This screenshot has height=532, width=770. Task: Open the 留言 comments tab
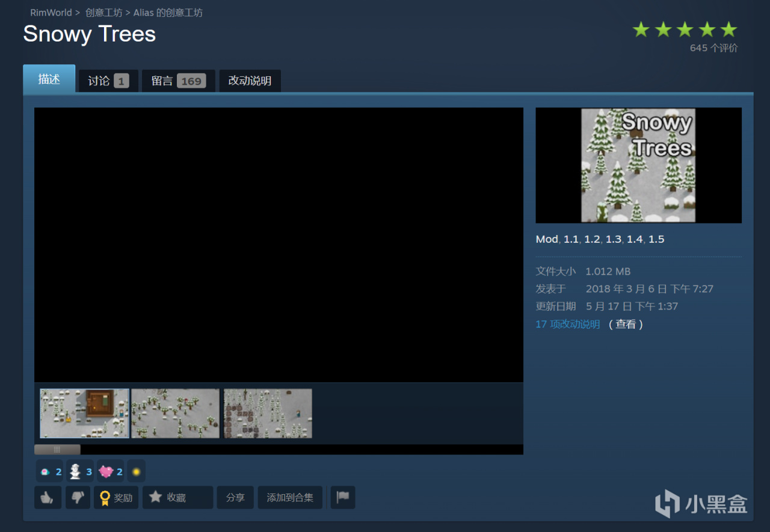pyautogui.click(x=178, y=81)
